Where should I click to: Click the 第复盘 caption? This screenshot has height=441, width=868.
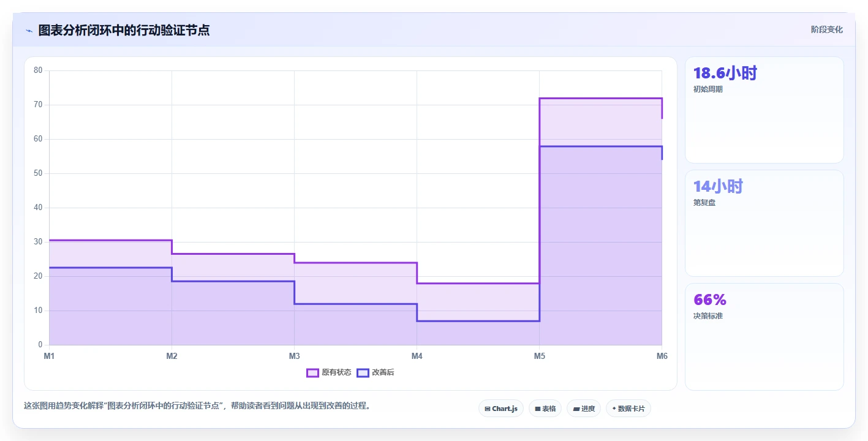[704, 203]
